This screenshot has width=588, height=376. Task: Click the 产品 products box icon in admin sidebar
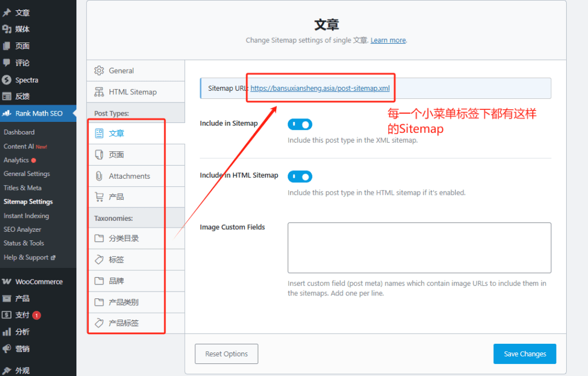pos(6,298)
